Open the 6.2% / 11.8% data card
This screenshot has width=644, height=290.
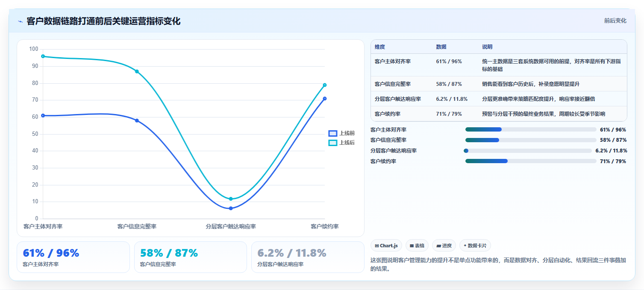[x=308, y=257]
